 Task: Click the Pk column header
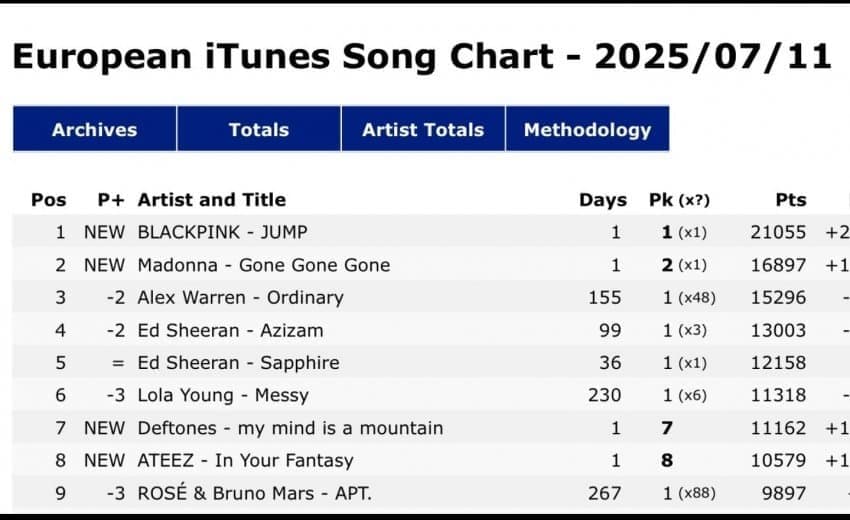pos(679,200)
